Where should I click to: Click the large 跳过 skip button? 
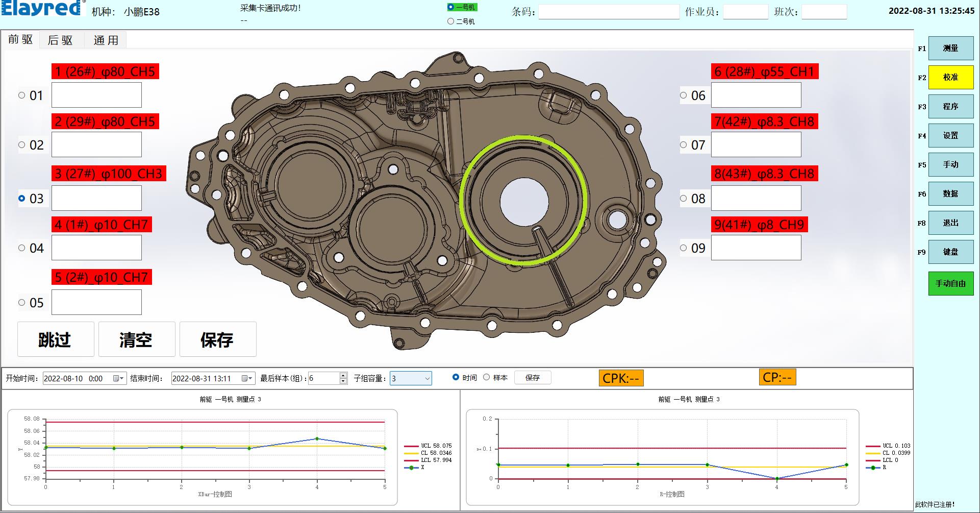[x=56, y=339]
